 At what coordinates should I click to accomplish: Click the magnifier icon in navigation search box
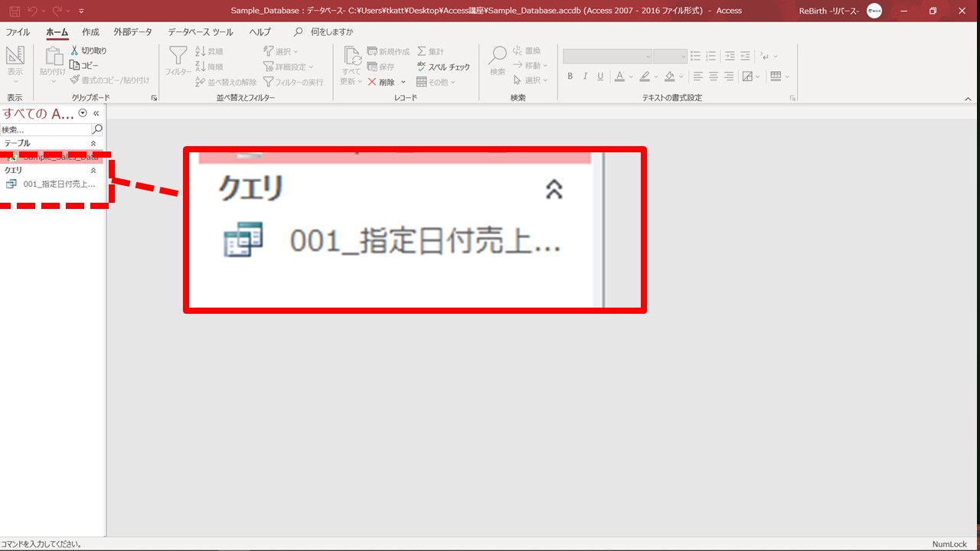click(97, 129)
